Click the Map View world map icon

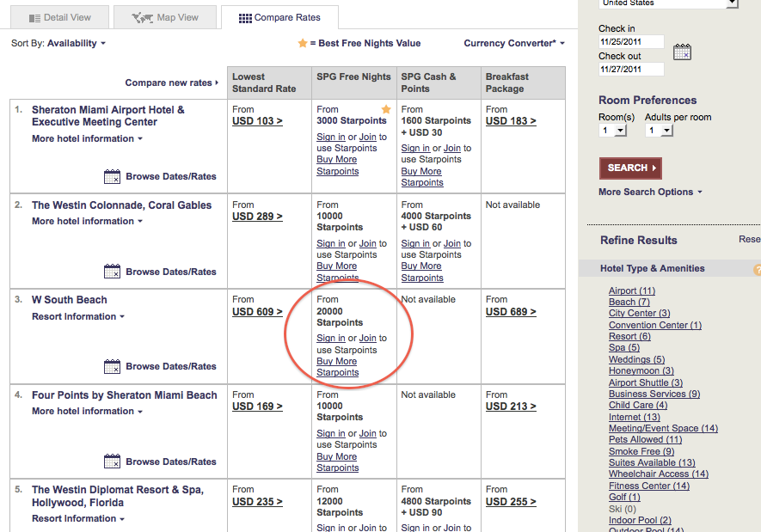pos(142,18)
